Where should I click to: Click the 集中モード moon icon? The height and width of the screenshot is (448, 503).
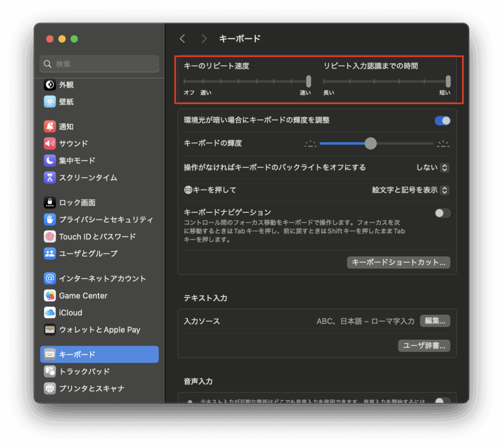coord(50,160)
